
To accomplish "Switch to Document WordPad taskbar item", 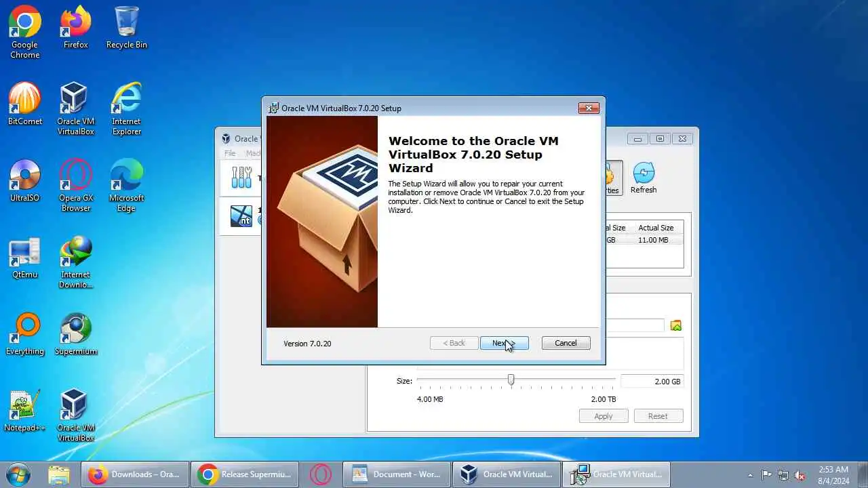I will coord(396,474).
